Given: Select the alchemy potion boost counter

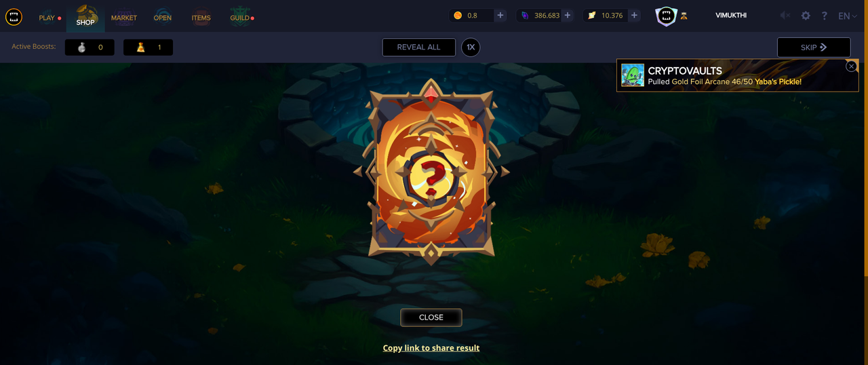Looking at the screenshot, I should coord(148,47).
